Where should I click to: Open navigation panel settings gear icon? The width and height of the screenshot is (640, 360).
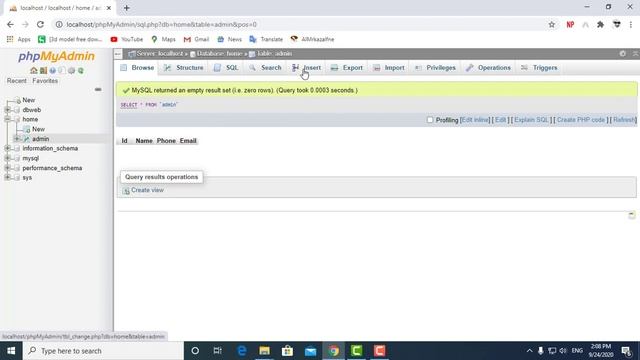point(71,71)
